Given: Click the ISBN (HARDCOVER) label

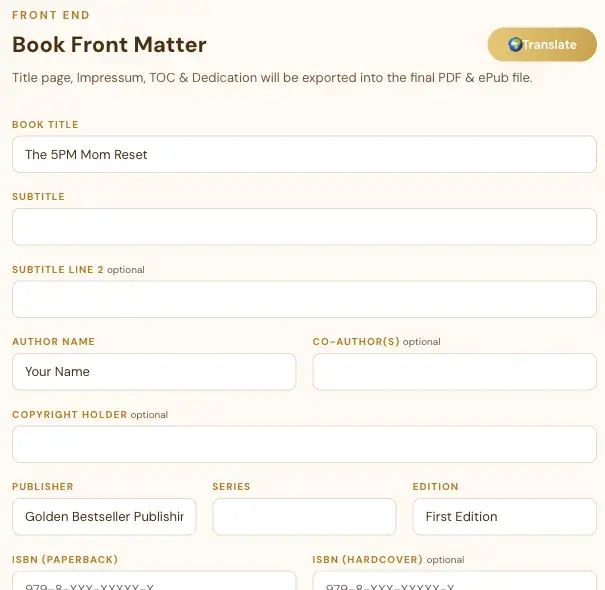Looking at the screenshot, I should pyautogui.click(x=368, y=560).
